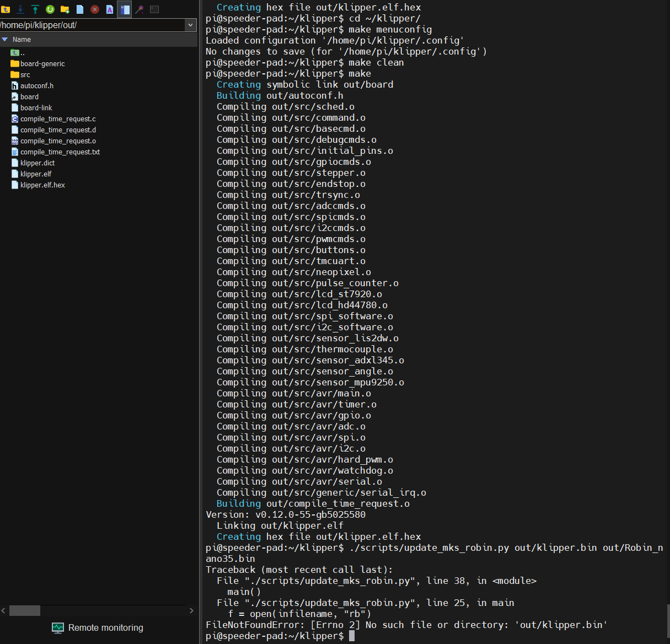Image resolution: width=670 pixels, height=644 pixels.
Task: Select the klipper.elf file
Action: pyautogui.click(x=31, y=174)
